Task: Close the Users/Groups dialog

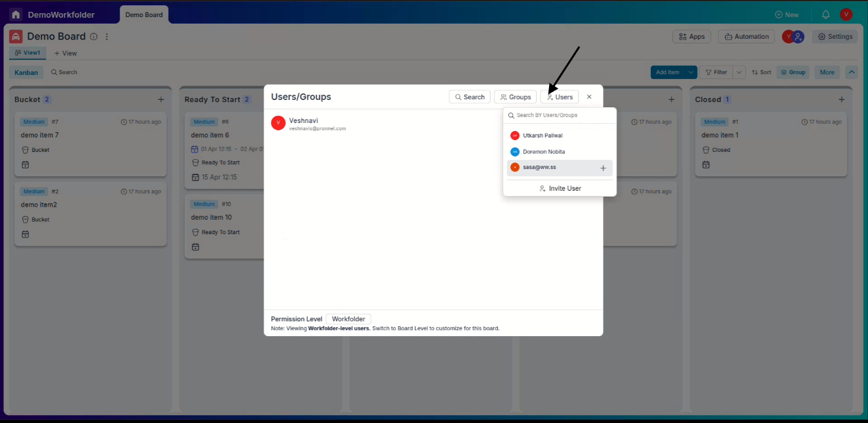Action: point(589,97)
